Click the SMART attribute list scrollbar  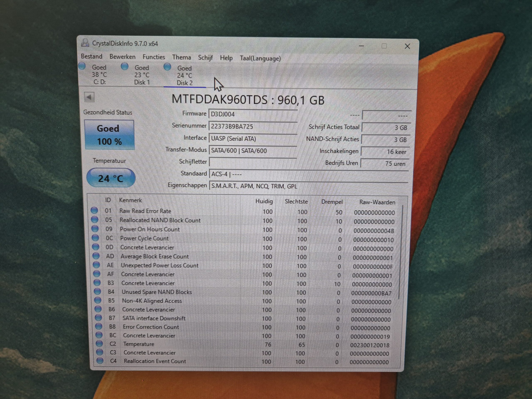(x=400, y=252)
